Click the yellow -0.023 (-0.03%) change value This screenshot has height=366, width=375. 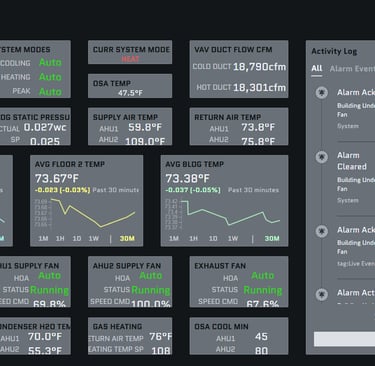[62, 190]
